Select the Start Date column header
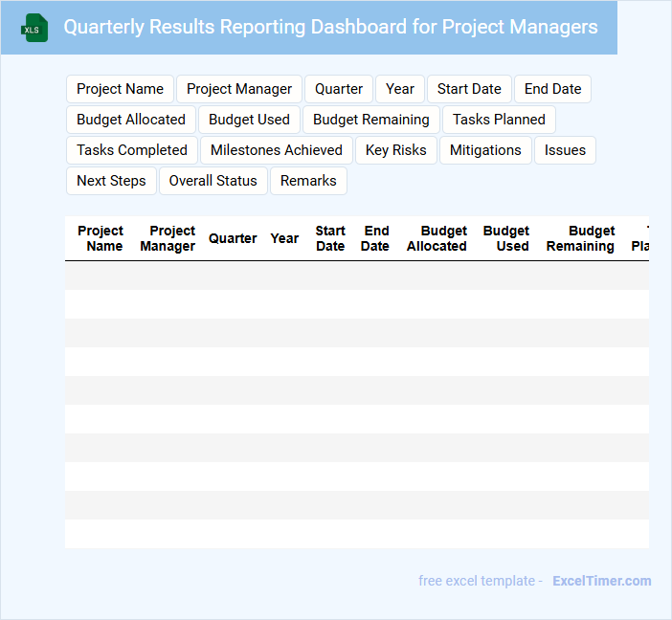 (330, 238)
